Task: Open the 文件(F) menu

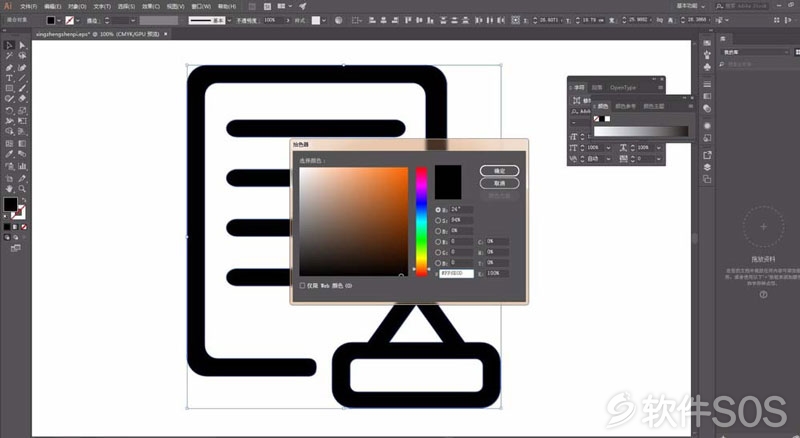Action: point(29,7)
